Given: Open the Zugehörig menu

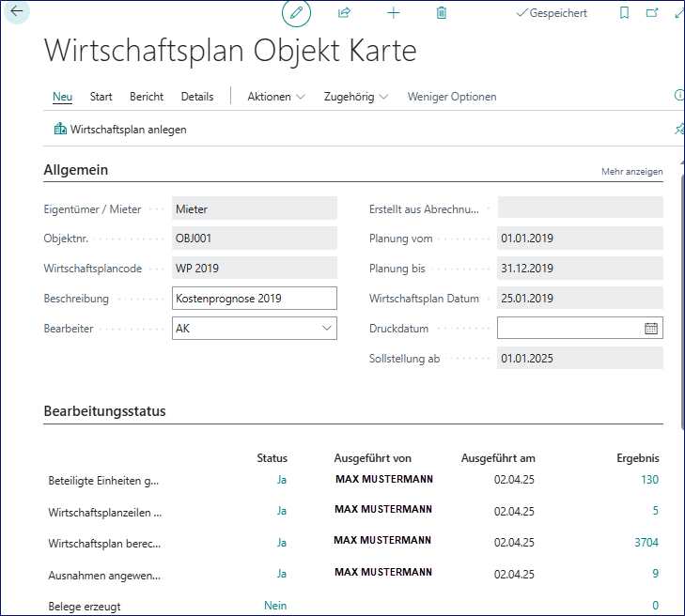Looking at the screenshot, I should click(355, 97).
